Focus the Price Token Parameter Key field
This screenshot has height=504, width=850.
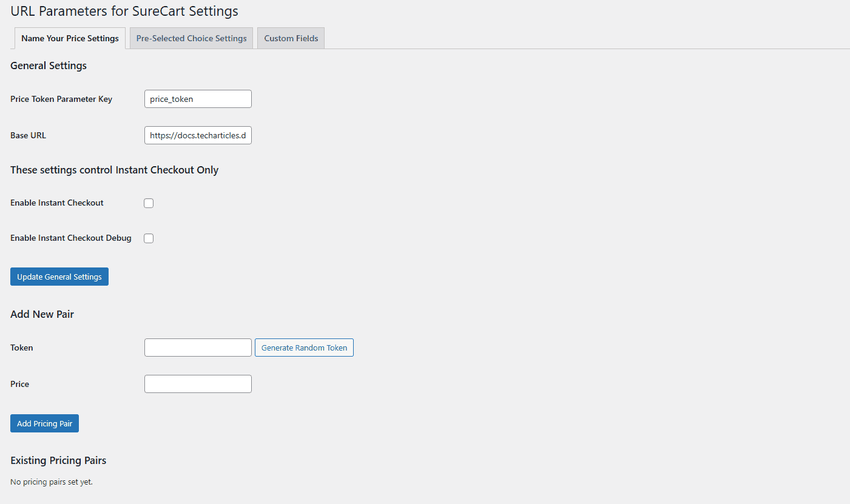pyautogui.click(x=198, y=99)
